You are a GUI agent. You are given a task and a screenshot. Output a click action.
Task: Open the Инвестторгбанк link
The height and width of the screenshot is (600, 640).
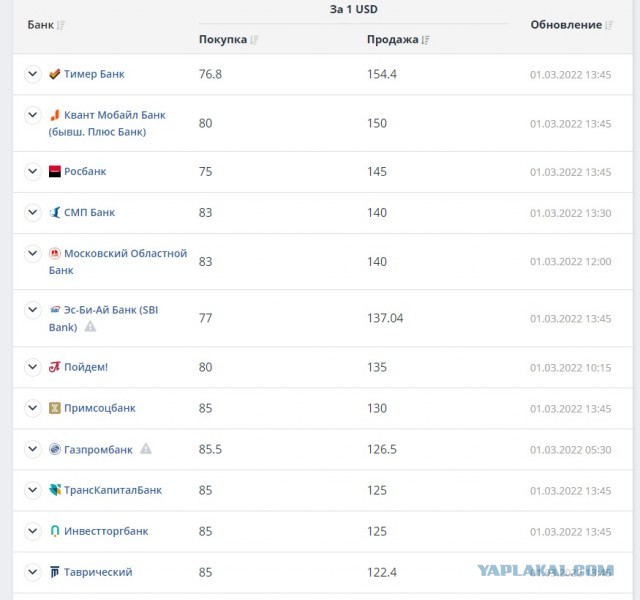(x=106, y=531)
